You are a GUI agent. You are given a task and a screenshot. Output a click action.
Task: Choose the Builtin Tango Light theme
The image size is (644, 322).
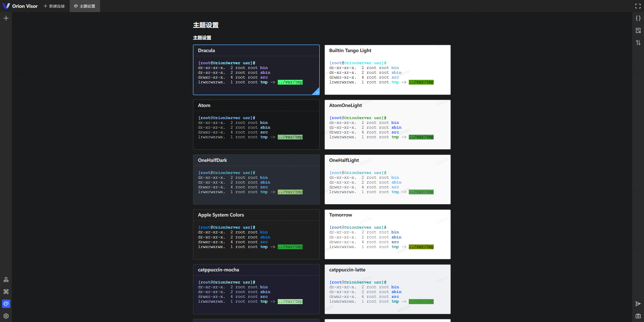[387, 70]
